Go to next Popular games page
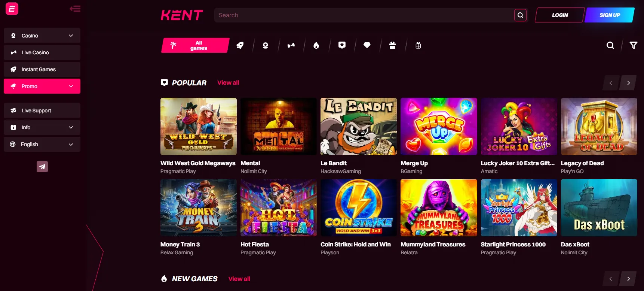This screenshot has height=291, width=644. (x=628, y=83)
